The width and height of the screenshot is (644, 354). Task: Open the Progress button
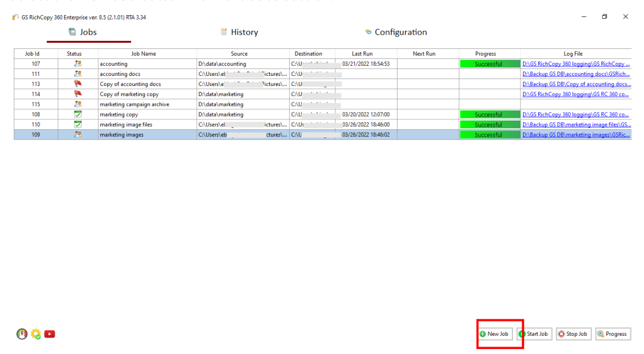tap(613, 334)
